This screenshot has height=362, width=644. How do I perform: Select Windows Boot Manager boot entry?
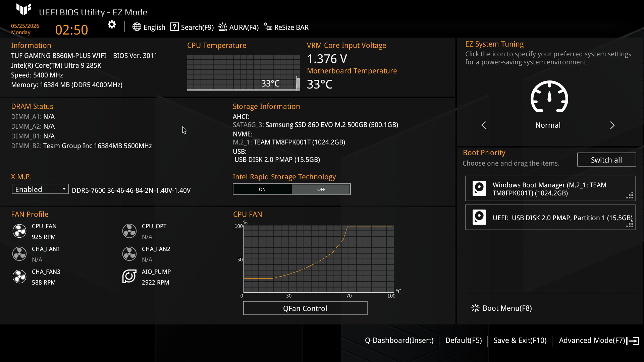tap(550, 189)
